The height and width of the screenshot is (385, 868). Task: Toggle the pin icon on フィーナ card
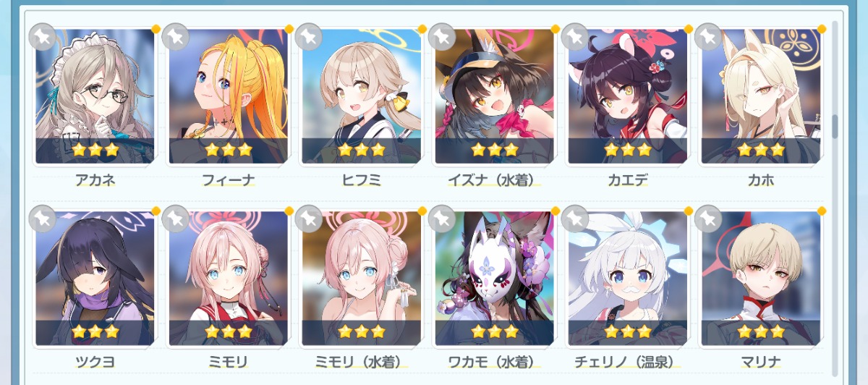175,35
